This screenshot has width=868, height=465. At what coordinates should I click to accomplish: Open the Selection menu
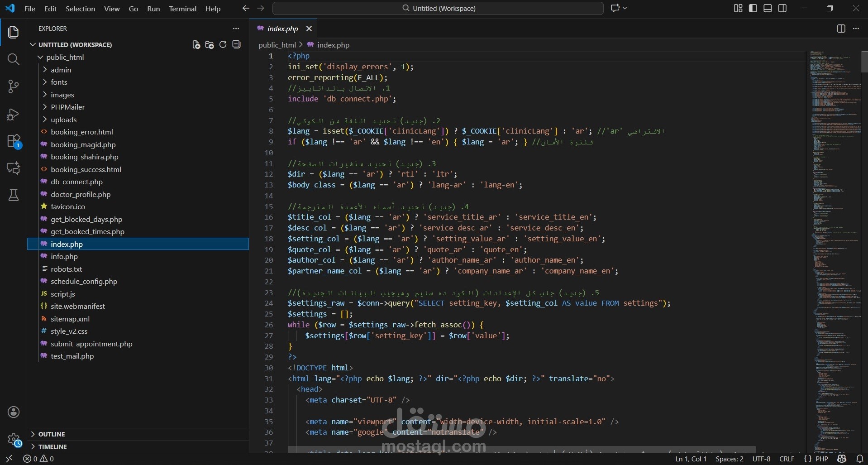(x=80, y=9)
